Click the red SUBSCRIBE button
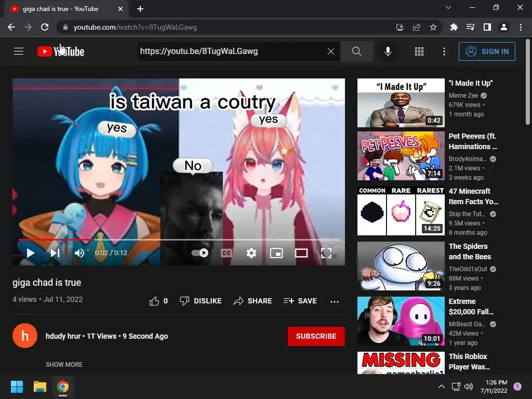The width and height of the screenshot is (532, 399). pyautogui.click(x=316, y=336)
